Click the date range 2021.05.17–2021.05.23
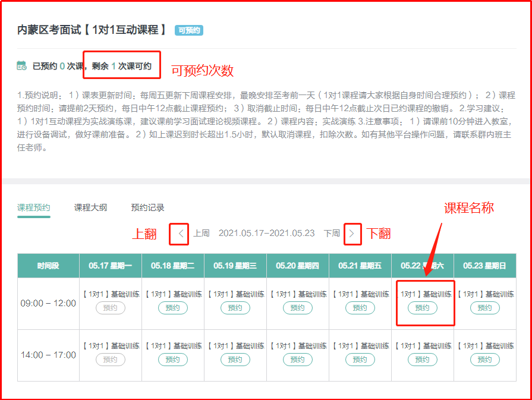Viewport: 532px width, 400px height. [266, 234]
